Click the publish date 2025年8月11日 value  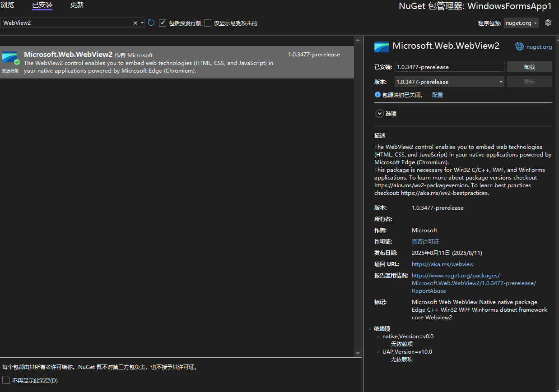pos(447,253)
